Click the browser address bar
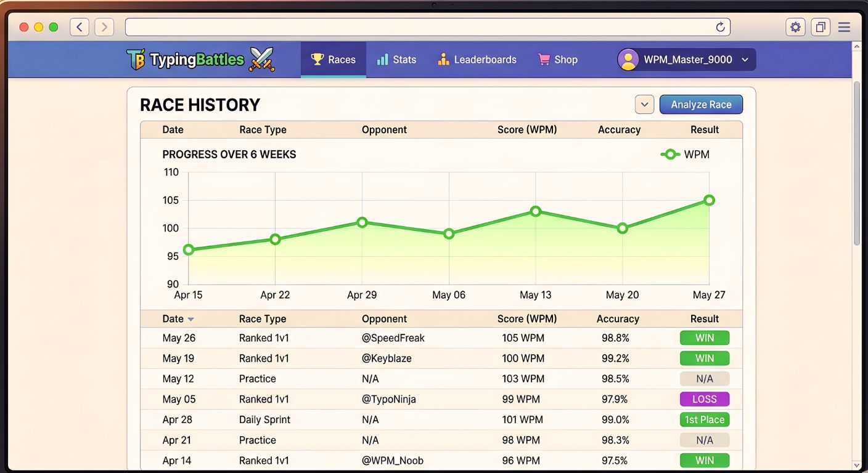The image size is (868, 473). [x=428, y=27]
